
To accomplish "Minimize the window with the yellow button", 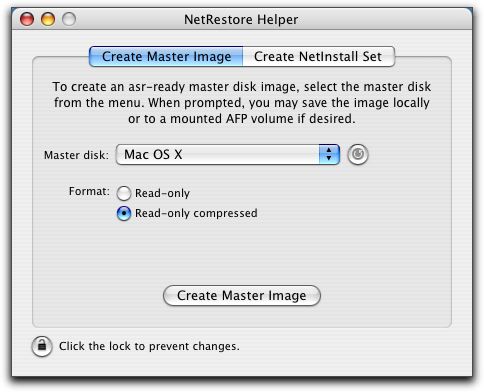I will (48, 19).
